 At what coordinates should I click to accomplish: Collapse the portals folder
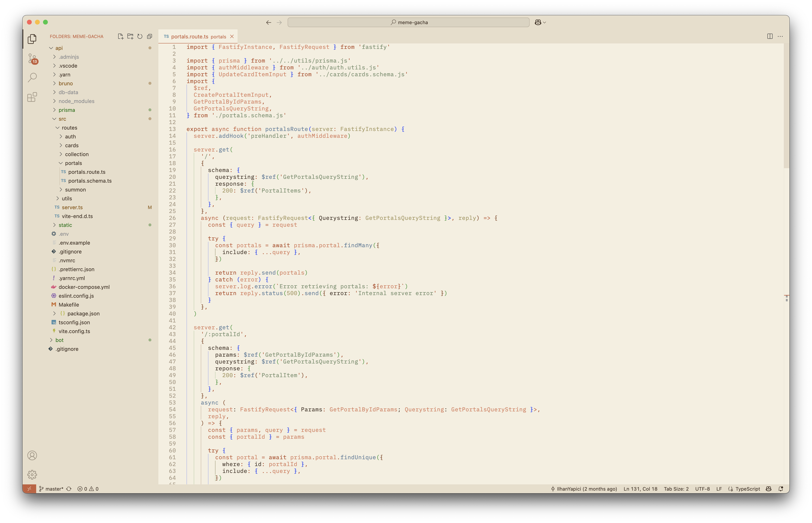(73, 163)
